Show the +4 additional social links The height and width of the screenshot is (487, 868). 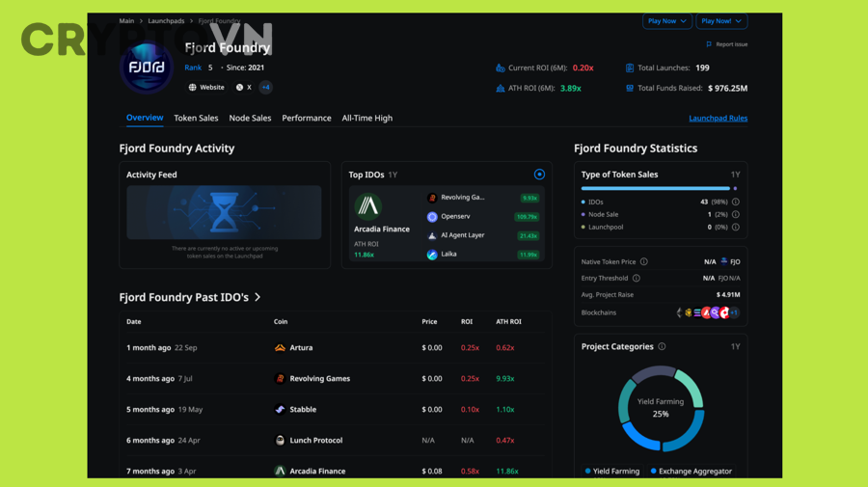point(266,88)
